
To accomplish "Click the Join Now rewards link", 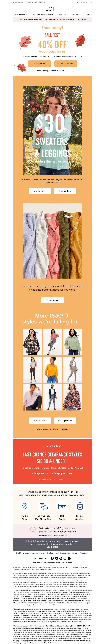I will [x=82, y=19].
